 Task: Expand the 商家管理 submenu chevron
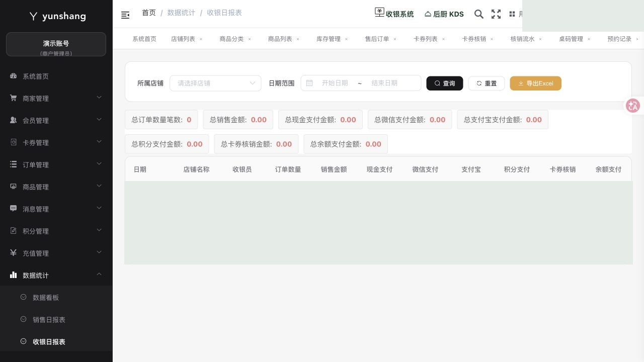[x=99, y=98]
